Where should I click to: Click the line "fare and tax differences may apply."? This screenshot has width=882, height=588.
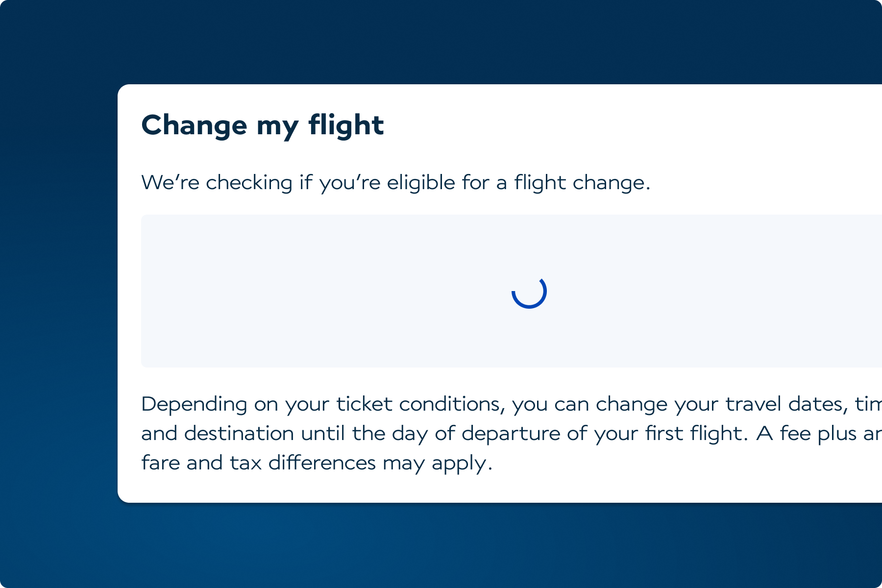(317, 463)
